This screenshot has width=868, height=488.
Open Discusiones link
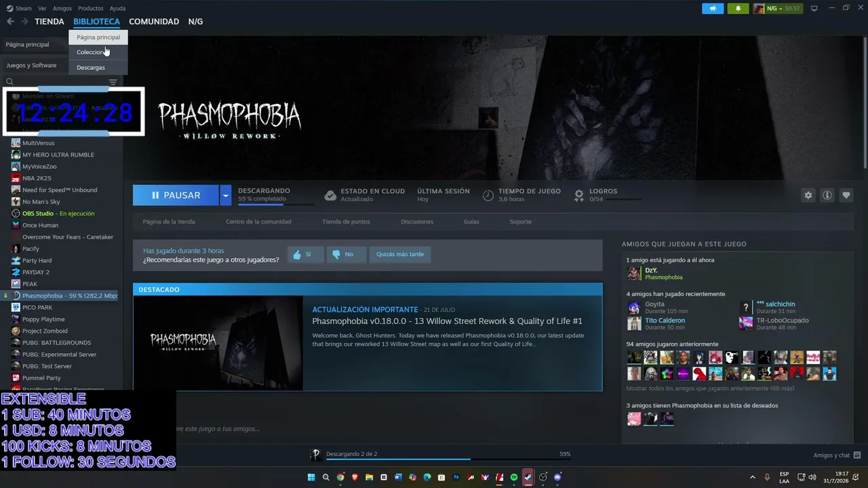417,222
